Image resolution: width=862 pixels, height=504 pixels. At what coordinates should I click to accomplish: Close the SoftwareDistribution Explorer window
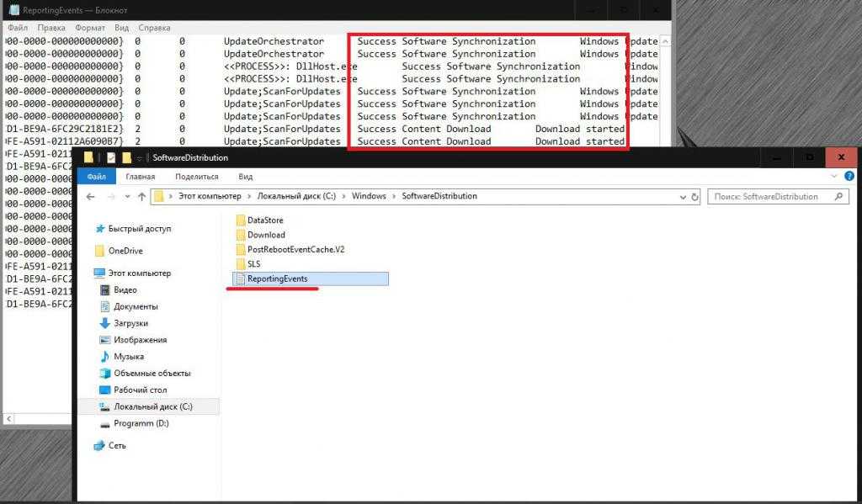pos(841,157)
